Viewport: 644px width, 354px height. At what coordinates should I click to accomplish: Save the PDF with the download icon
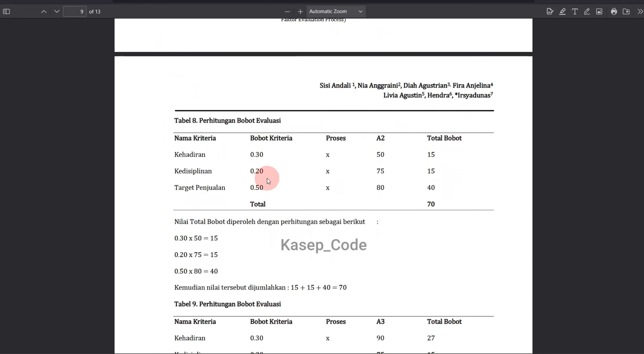point(626,12)
